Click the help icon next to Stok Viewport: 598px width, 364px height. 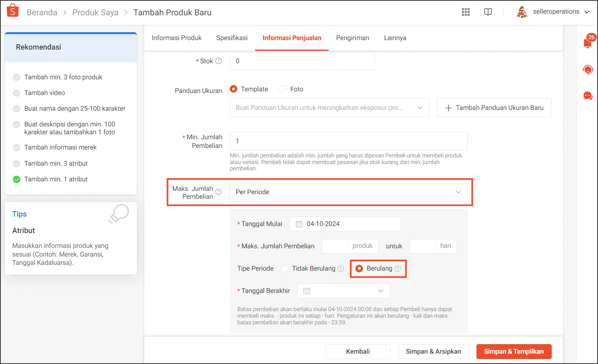(219, 61)
